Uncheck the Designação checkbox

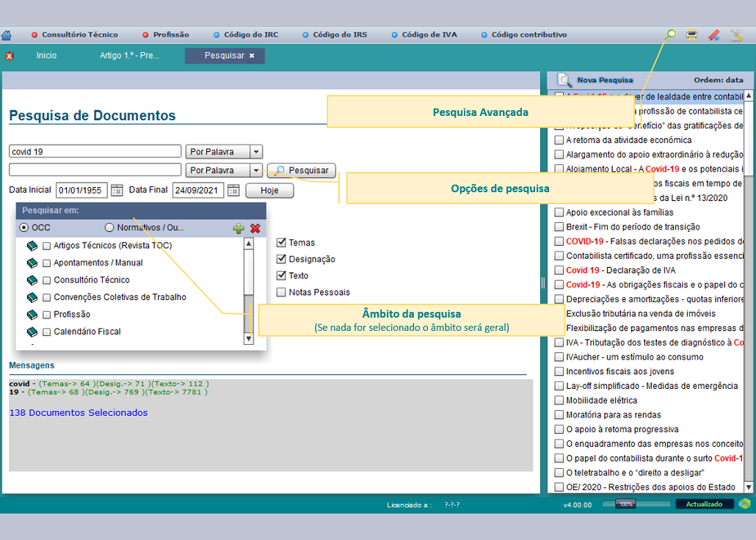coord(281,259)
